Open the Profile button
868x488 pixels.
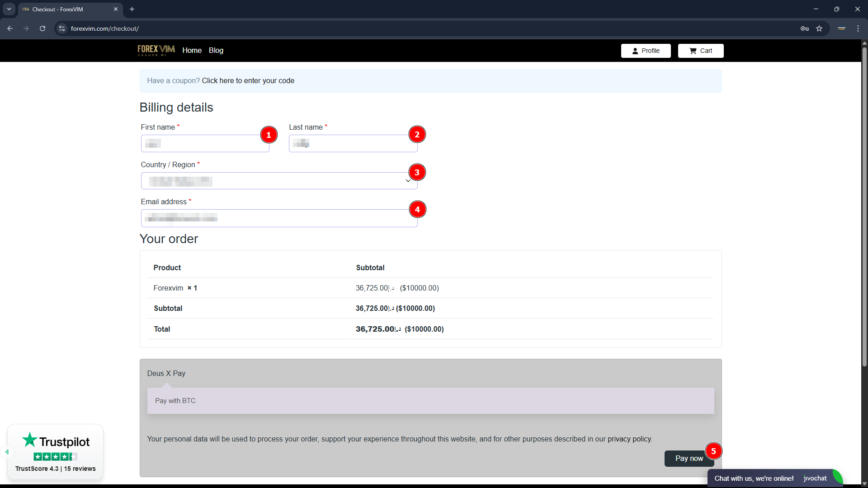pos(646,51)
